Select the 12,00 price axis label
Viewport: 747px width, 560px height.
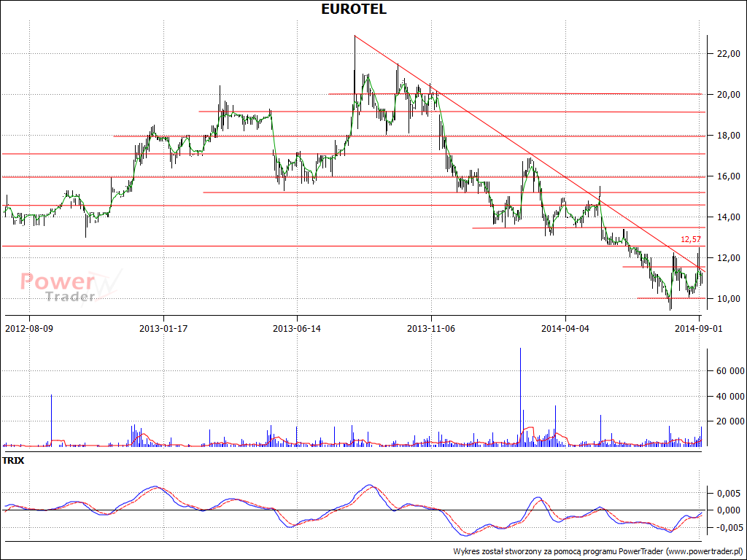[x=729, y=258]
